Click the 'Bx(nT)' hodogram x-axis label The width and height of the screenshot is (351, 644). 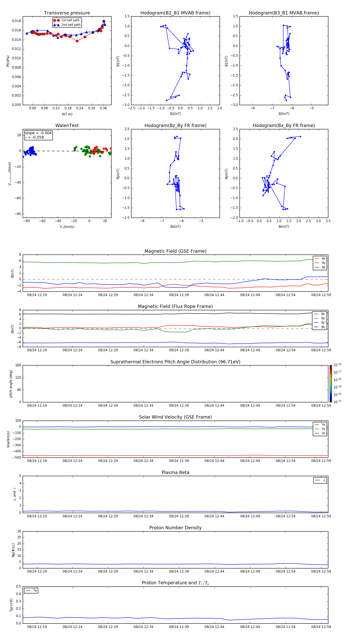284,227
